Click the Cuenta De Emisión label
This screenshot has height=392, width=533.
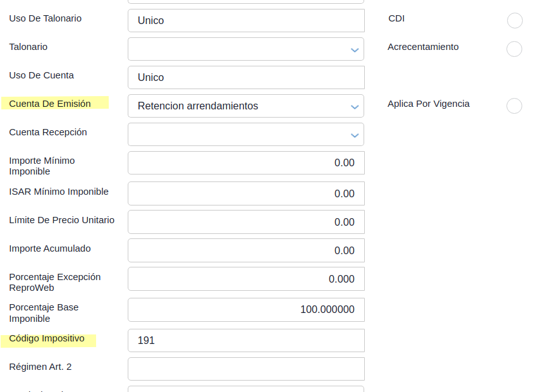[50, 104]
